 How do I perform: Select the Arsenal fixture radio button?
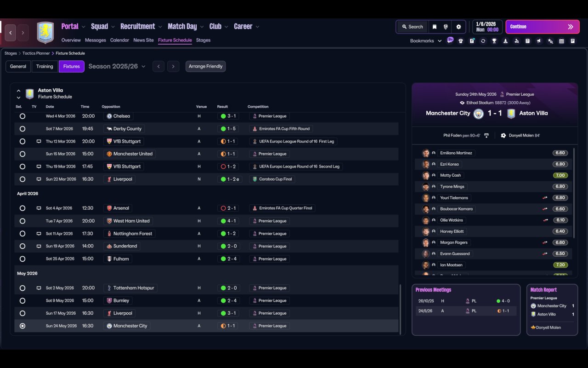click(x=23, y=208)
